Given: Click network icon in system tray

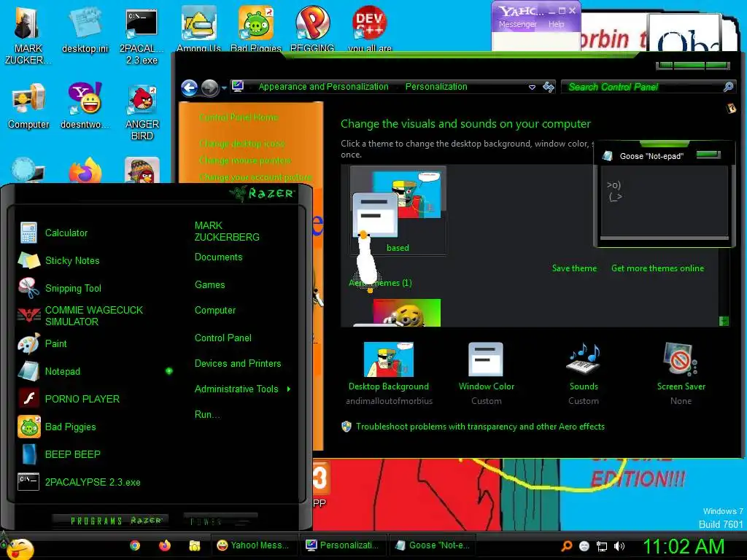Looking at the screenshot, I should point(602,546).
